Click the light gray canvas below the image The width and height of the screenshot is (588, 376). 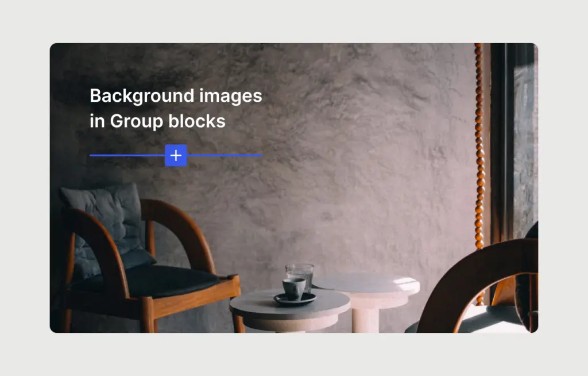click(x=294, y=354)
